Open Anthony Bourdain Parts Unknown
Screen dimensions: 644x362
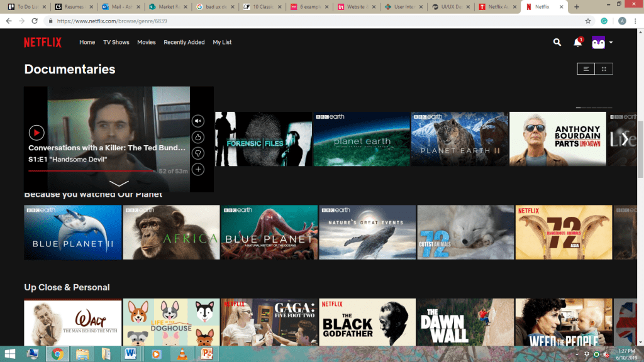(558, 139)
